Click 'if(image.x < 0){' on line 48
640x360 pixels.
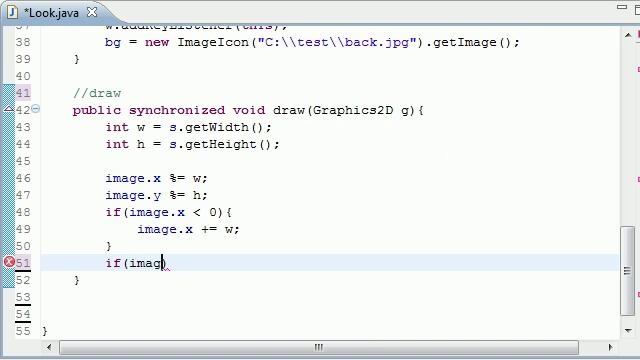169,213
